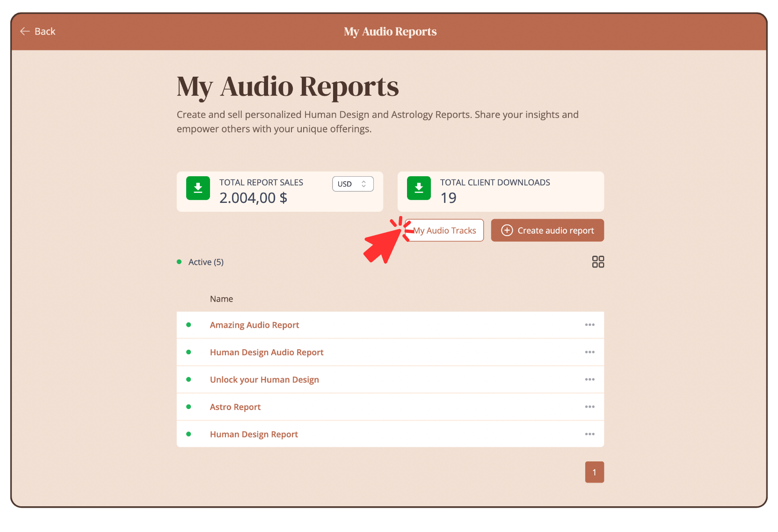The width and height of the screenshot is (778, 532).
Task: Select Unlock your Human Design report
Action: click(264, 380)
